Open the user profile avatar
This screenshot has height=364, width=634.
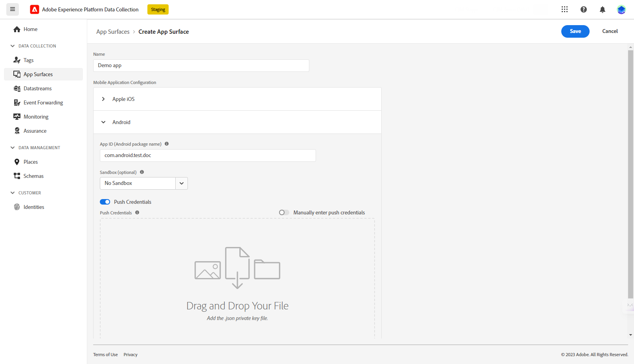point(621,9)
